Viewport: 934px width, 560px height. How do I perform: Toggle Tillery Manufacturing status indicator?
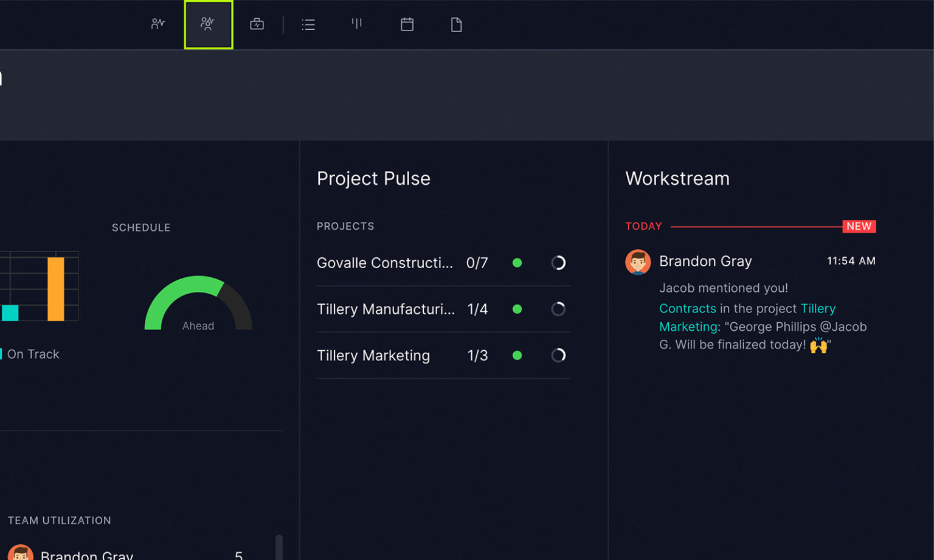click(x=517, y=309)
